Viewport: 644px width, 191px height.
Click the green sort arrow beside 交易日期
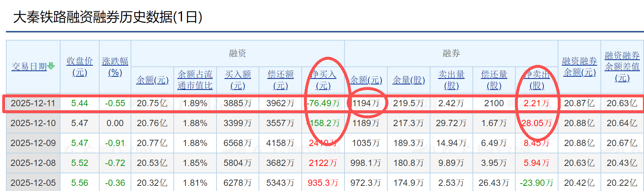pos(51,66)
